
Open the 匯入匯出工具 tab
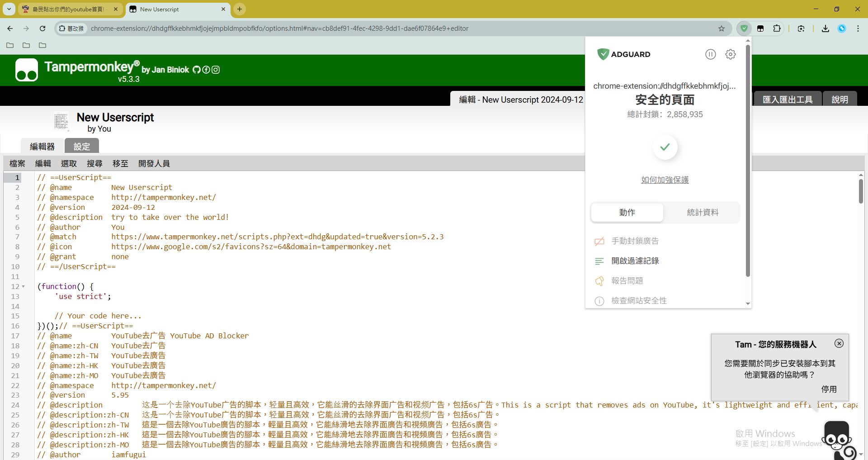788,99
